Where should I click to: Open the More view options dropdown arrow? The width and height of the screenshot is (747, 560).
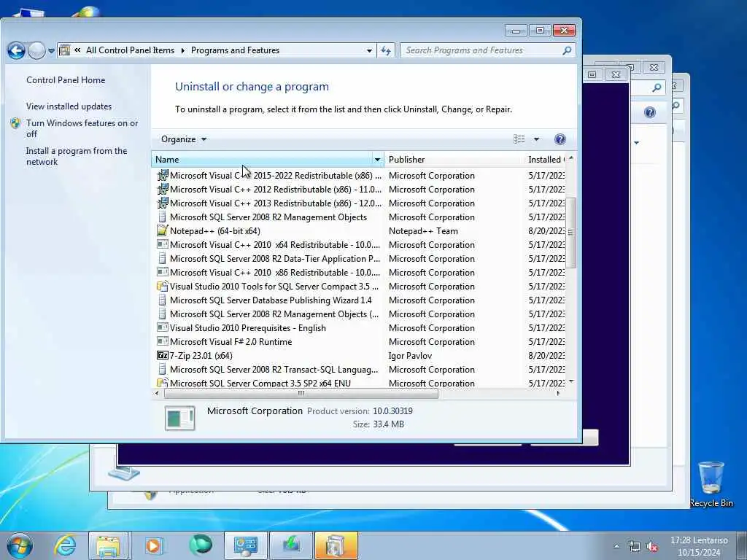536,139
